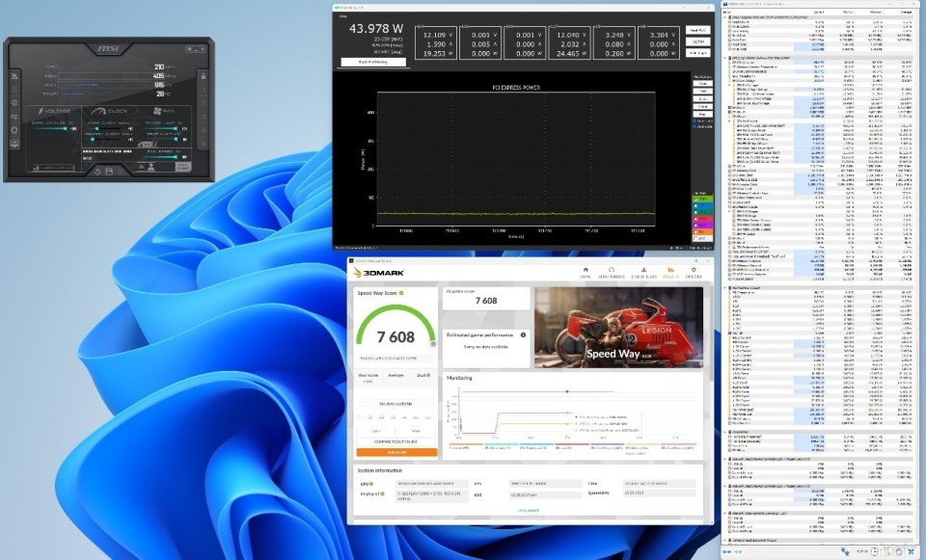Toggle Afterburner user-defined fan icon
This screenshot has height=560, width=926.
[x=150, y=167]
